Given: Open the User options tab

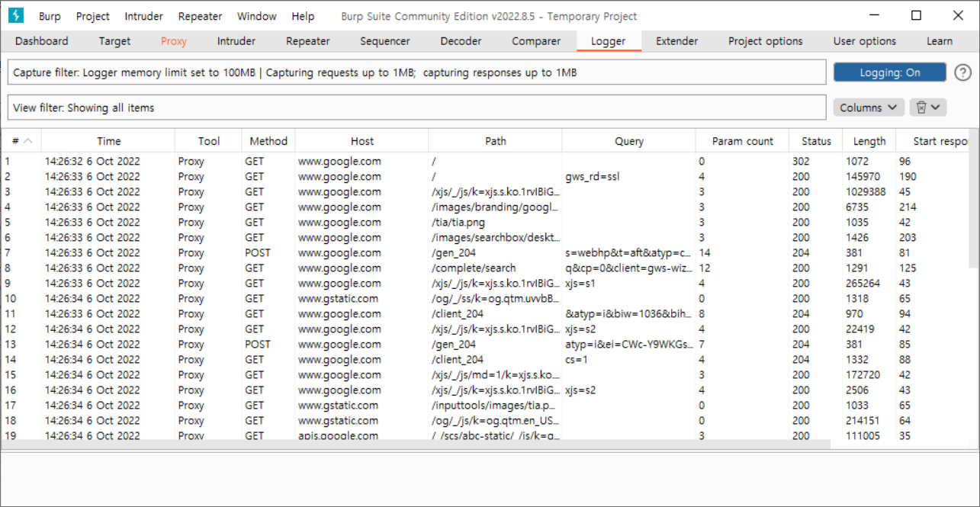Looking at the screenshot, I should tap(865, 41).
